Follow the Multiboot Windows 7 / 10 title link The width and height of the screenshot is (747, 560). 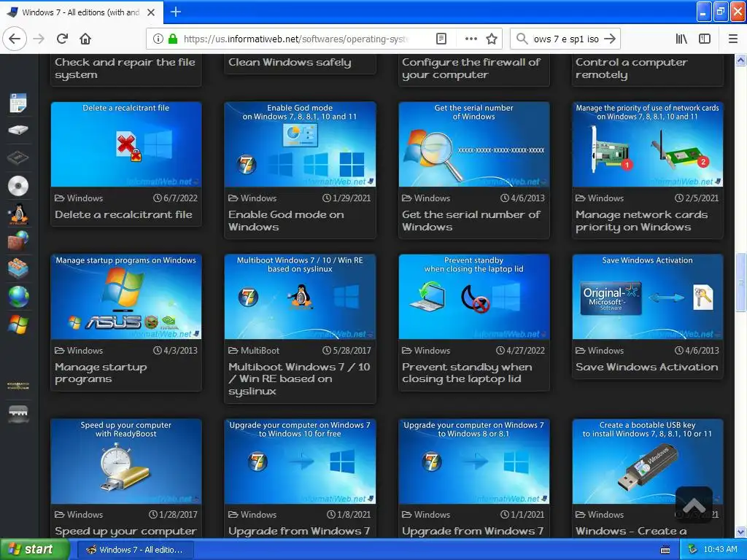point(298,379)
